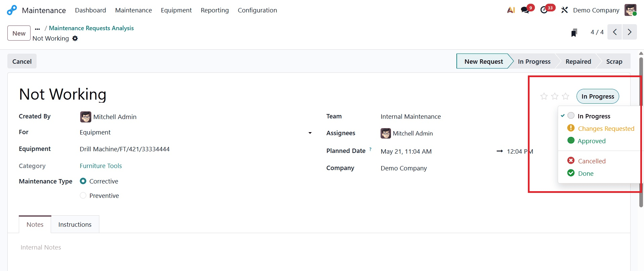The width and height of the screenshot is (644, 271).
Task: Click the New button
Action: [19, 33]
